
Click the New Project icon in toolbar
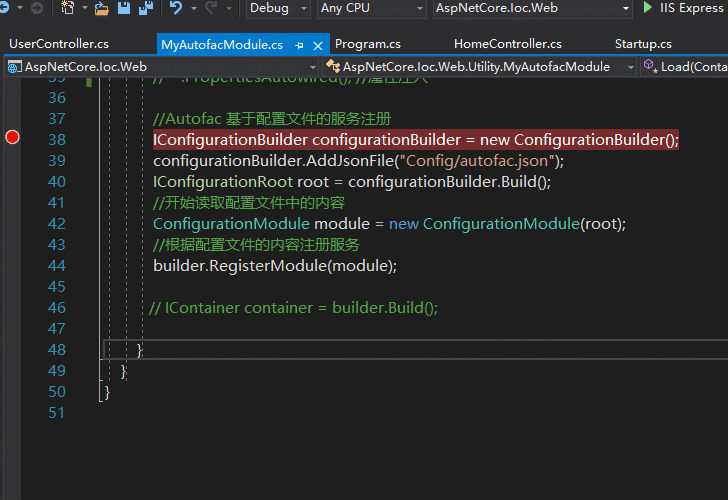point(68,8)
